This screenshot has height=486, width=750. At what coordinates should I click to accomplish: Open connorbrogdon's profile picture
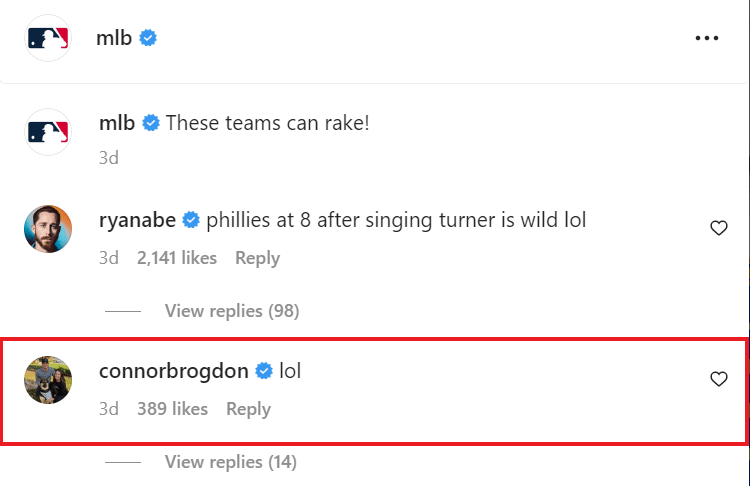(48, 380)
